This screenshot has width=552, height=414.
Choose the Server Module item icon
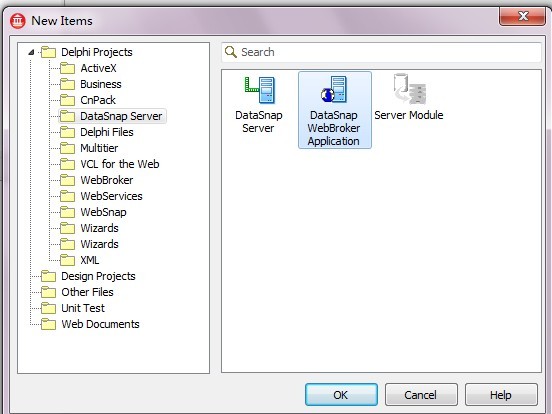click(x=409, y=89)
